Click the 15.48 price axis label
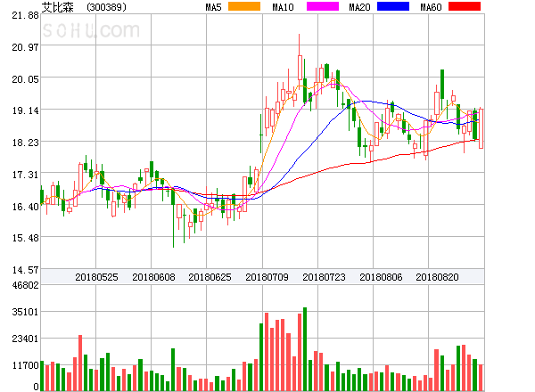This screenshot has width=535, height=392. (x=25, y=238)
